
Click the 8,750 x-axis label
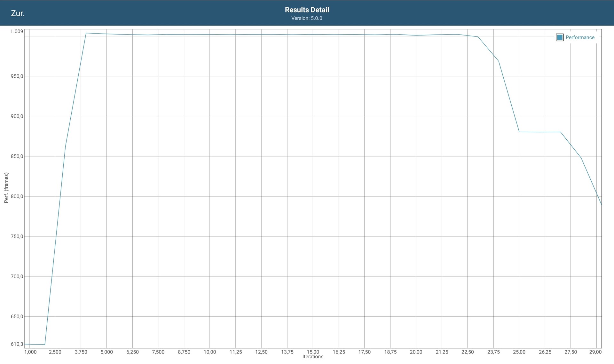click(184, 352)
